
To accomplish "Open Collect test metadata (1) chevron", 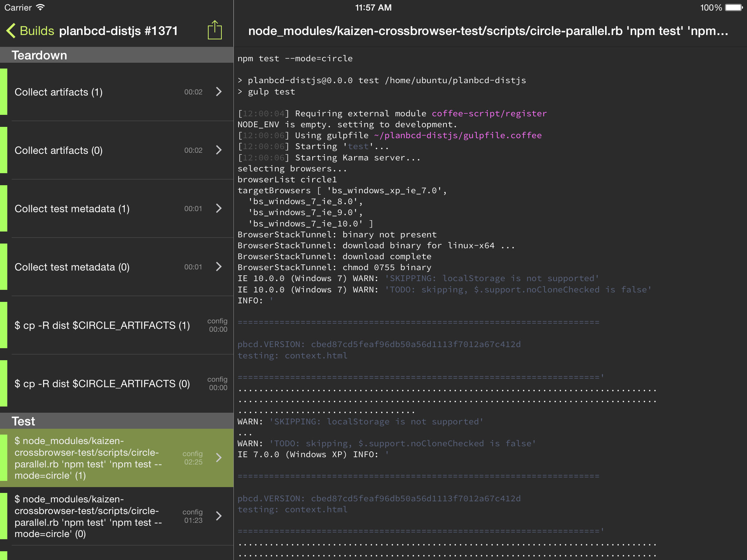I will (219, 208).
